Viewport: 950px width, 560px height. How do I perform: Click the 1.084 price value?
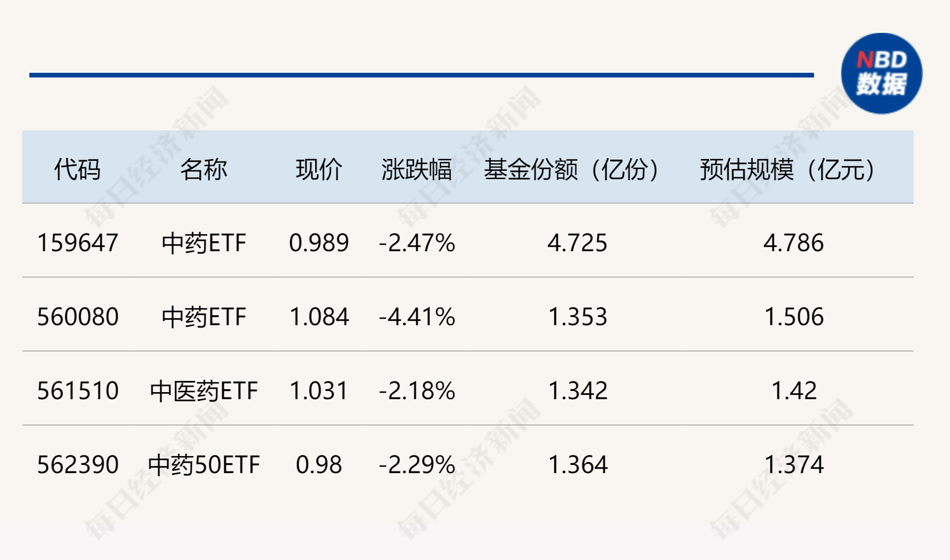(x=319, y=317)
